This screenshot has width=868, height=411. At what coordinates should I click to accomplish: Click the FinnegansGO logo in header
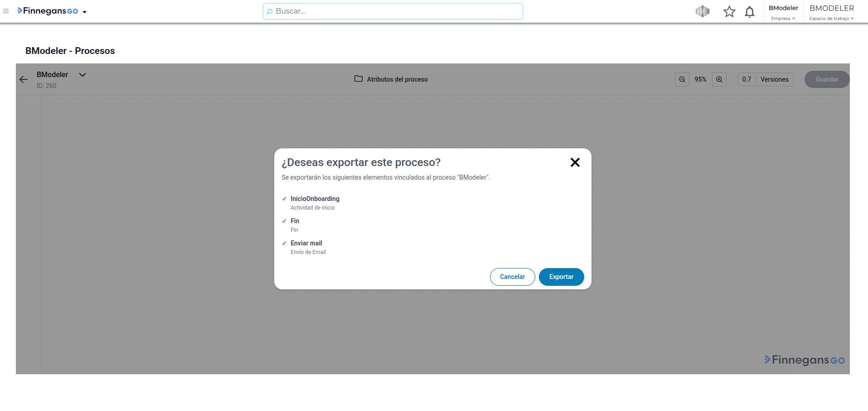point(48,11)
